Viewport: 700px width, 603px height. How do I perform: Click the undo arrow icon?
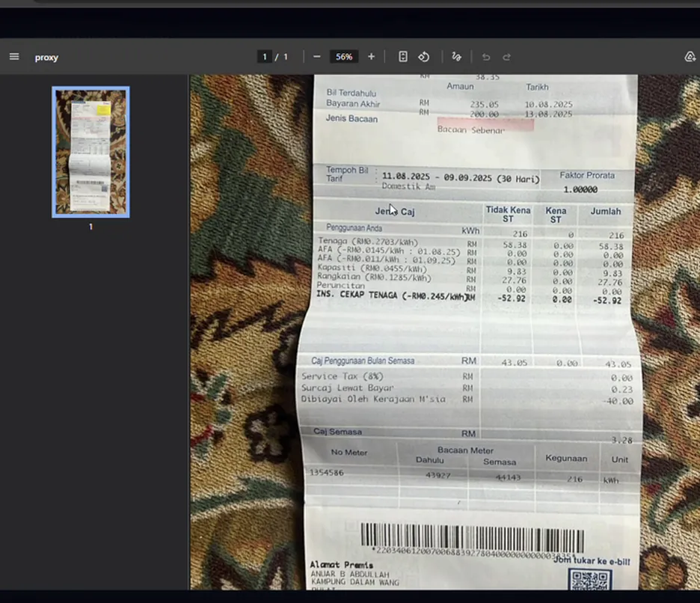[x=486, y=57]
